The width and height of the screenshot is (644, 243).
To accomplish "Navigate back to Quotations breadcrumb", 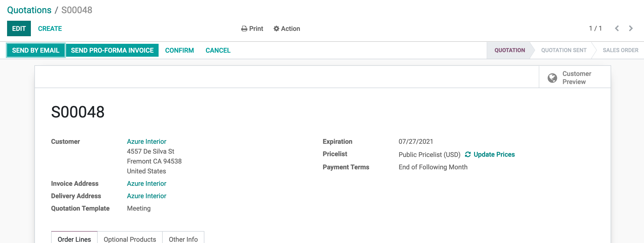I will tap(29, 10).
